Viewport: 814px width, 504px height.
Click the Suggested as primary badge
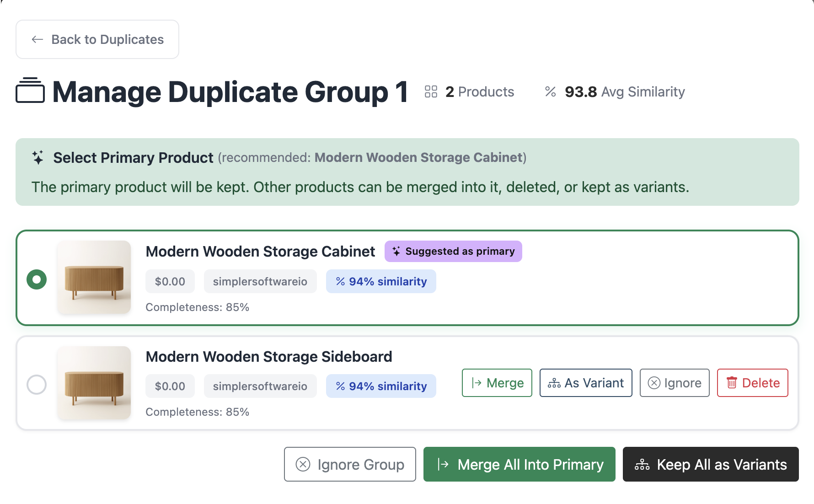coord(453,252)
